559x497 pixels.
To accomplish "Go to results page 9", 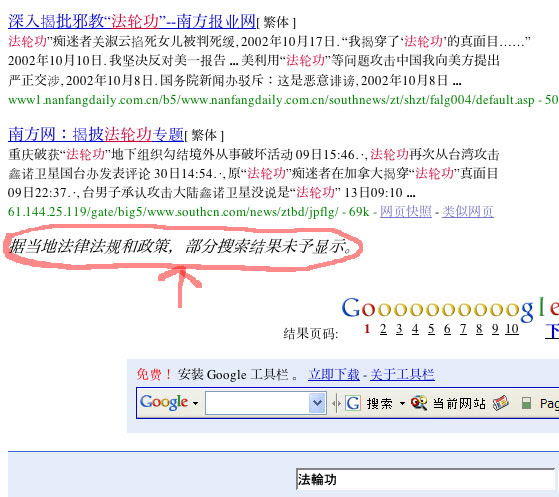I will [496, 329].
